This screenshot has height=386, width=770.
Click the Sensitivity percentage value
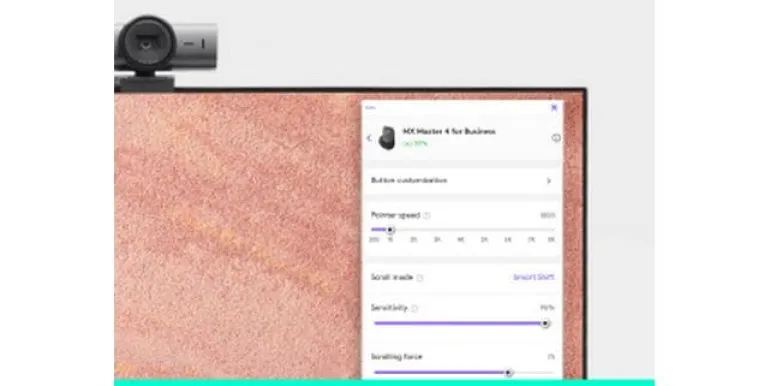547,308
